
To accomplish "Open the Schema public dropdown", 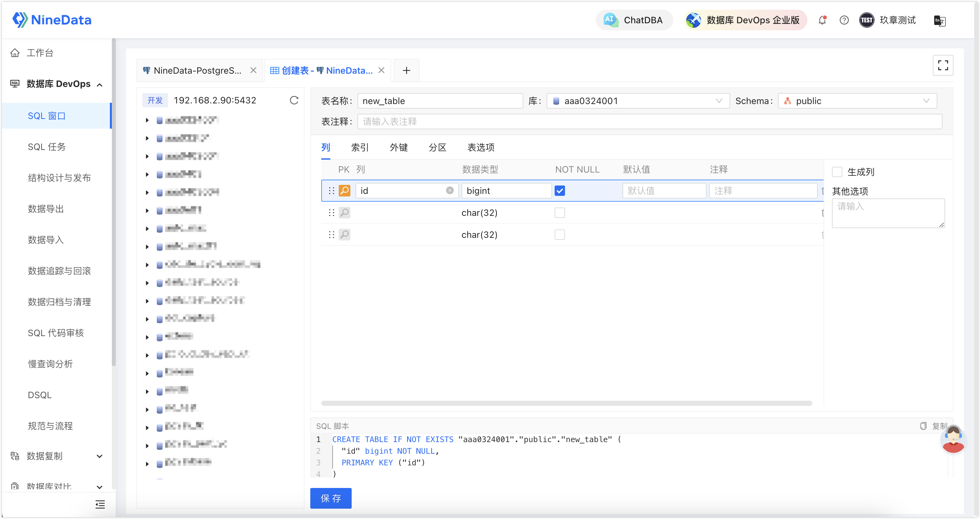I will click(x=857, y=101).
